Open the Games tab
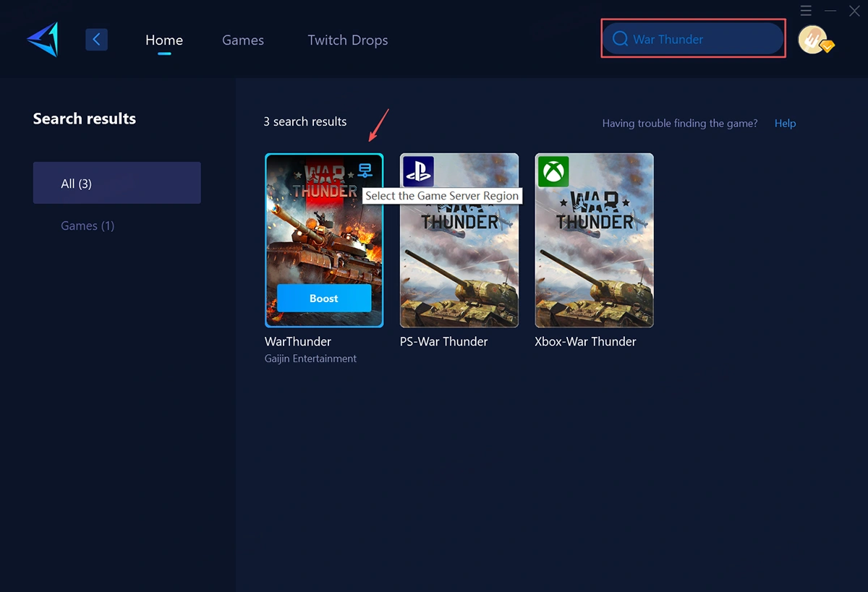The image size is (868, 592). [x=243, y=40]
